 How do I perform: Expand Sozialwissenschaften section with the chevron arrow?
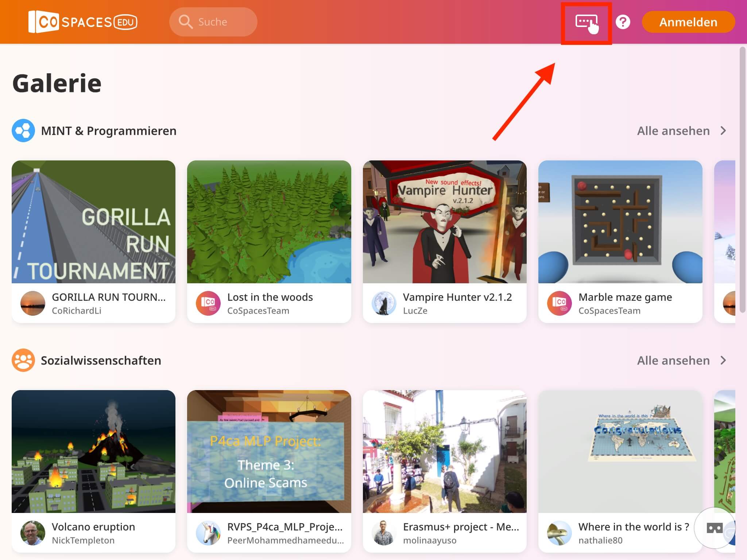tap(724, 360)
